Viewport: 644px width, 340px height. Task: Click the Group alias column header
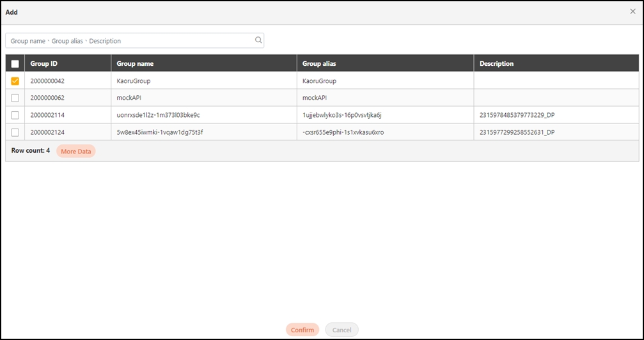[x=319, y=64]
